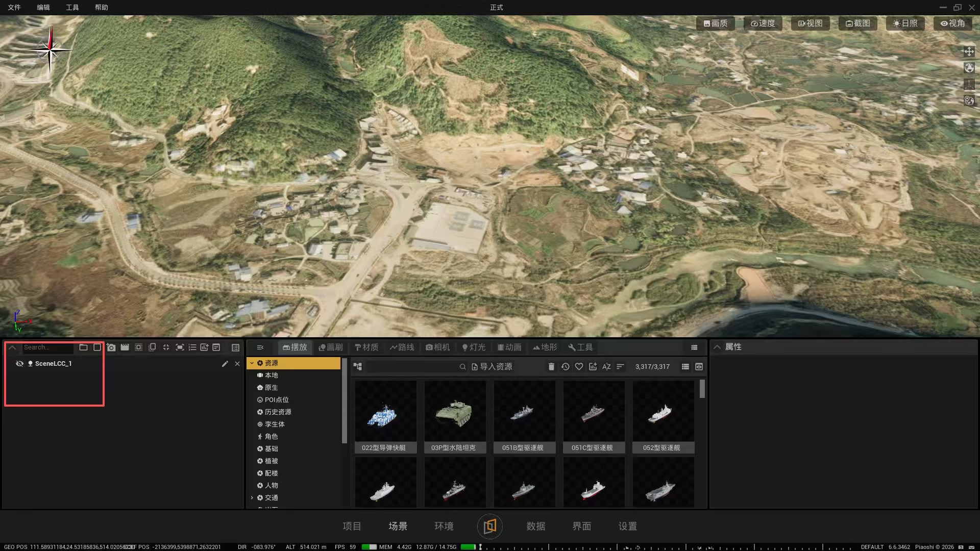Switch to the 摆放 tab
The image size is (980, 551).
[x=295, y=347]
